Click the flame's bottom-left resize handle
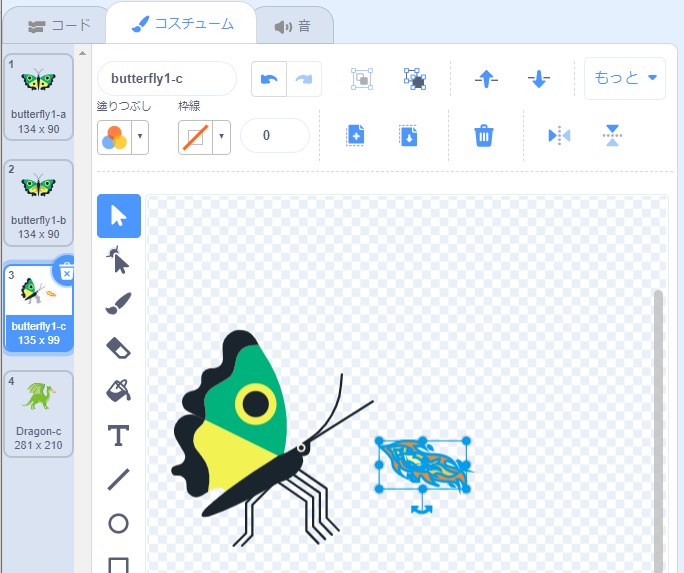 tap(379, 489)
